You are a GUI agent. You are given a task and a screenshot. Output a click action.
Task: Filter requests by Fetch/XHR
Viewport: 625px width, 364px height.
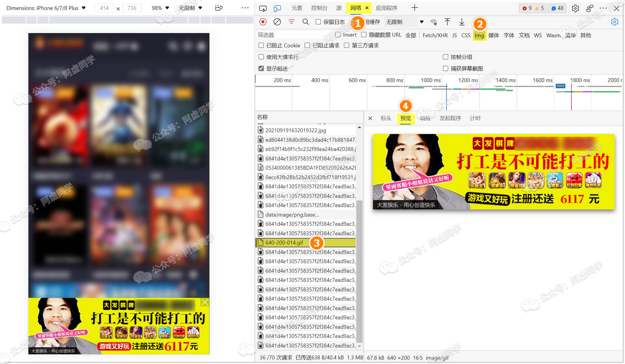point(435,35)
